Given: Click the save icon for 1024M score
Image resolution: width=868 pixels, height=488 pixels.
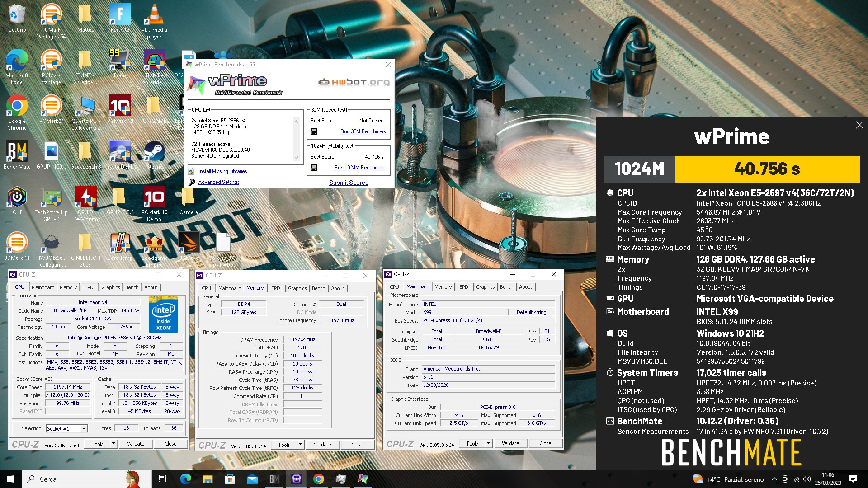Looking at the screenshot, I should (x=314, y=168).
